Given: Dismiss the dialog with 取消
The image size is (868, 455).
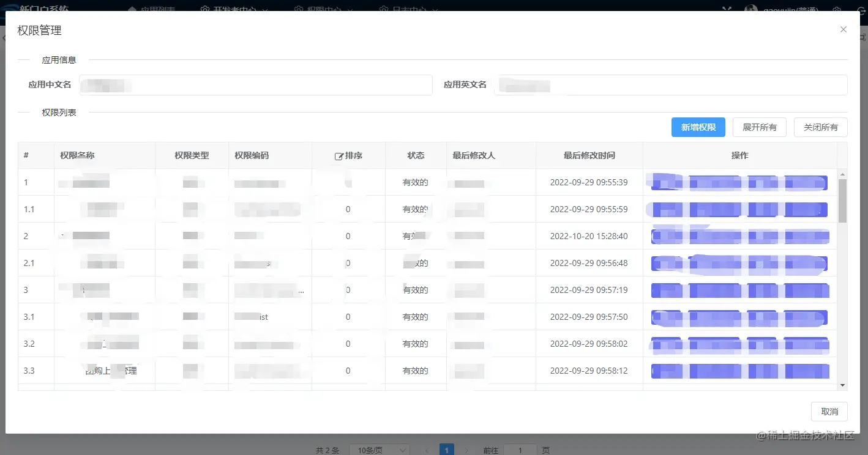Looking at the screenshot, I should coord(829,412).
